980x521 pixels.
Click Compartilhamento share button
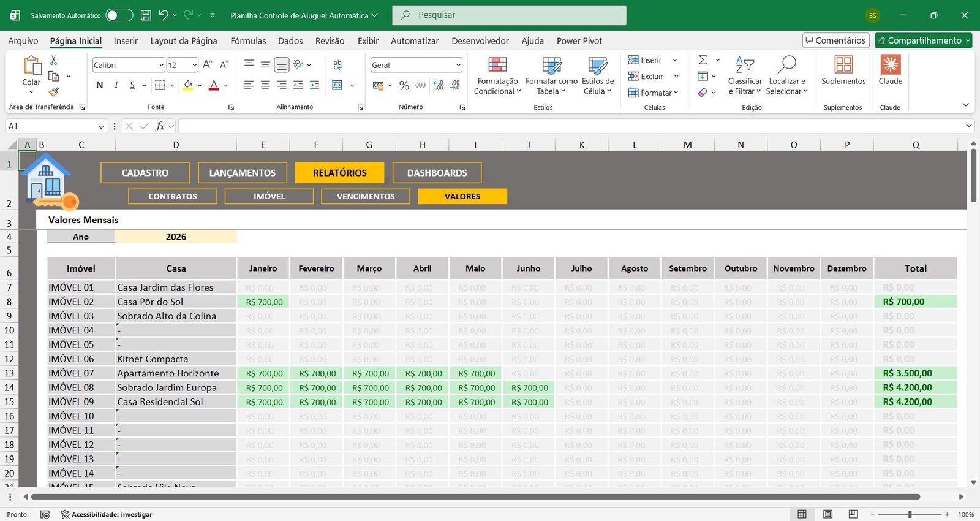click(x=923, y=40)
